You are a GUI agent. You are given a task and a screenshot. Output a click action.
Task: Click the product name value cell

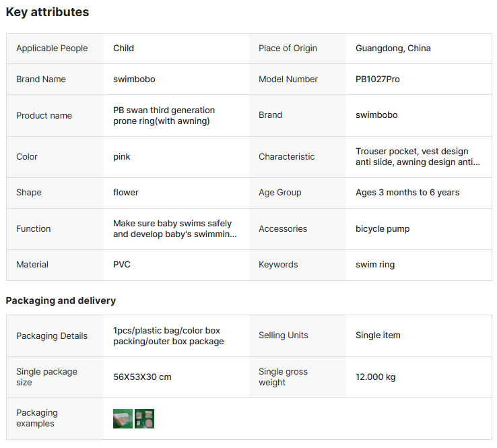click(164, 115)
